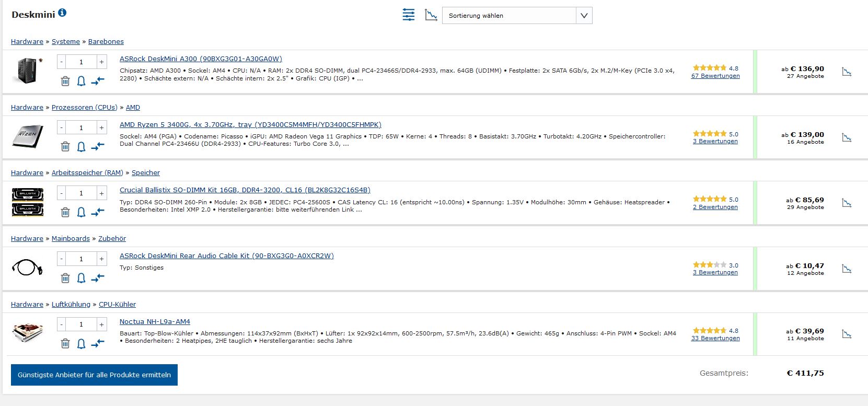Set price alert bell for Ryzen 5 3400G
Screen dimensions: 868x406
click(x=82, y=147)
